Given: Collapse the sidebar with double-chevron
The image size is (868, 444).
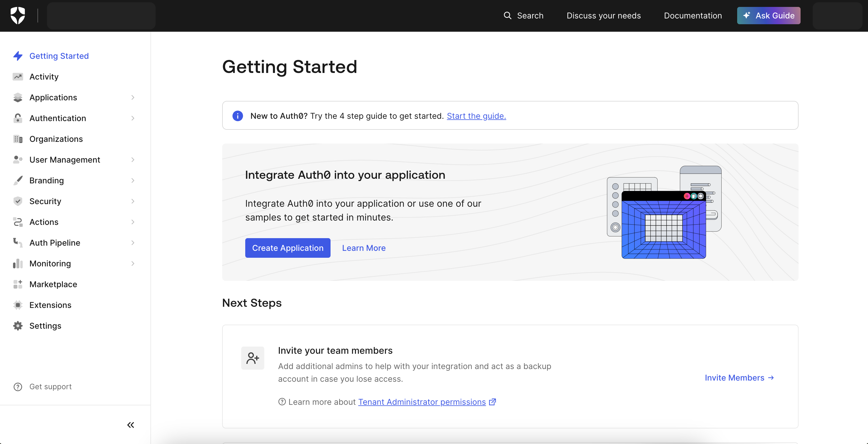Looking at the screenshot, I should click(x=131, y=425).
